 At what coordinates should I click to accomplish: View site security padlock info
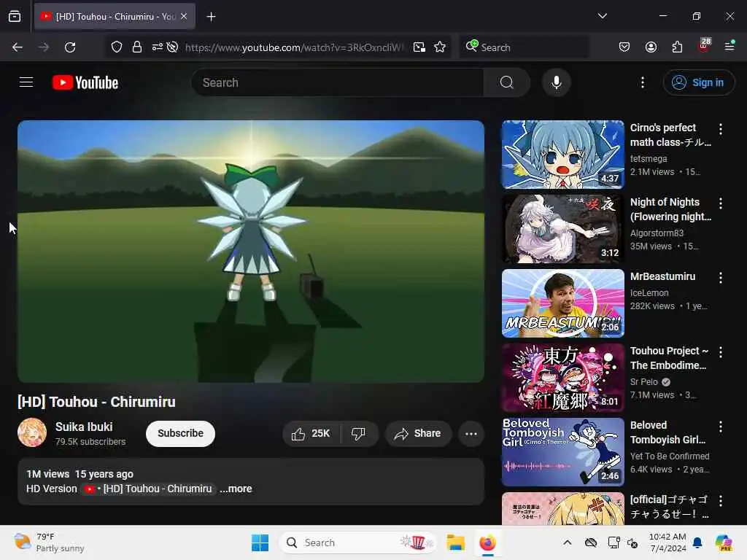136,47
